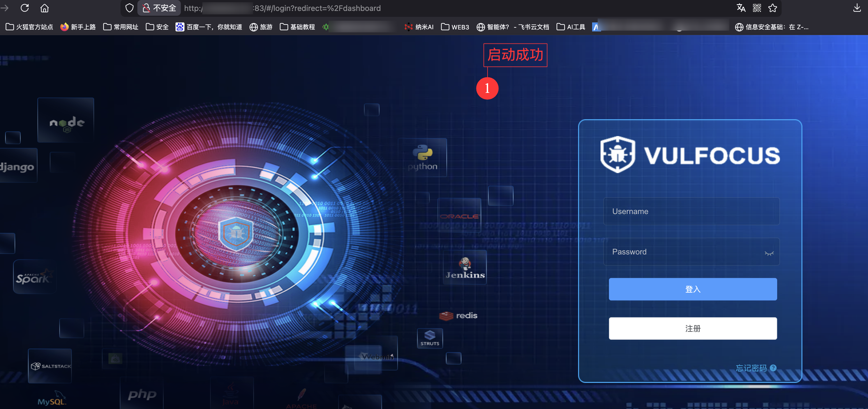Toggle password visibility eye icon
The width and height of the screenshot is (868, 409).
click(x=769, y=253)
